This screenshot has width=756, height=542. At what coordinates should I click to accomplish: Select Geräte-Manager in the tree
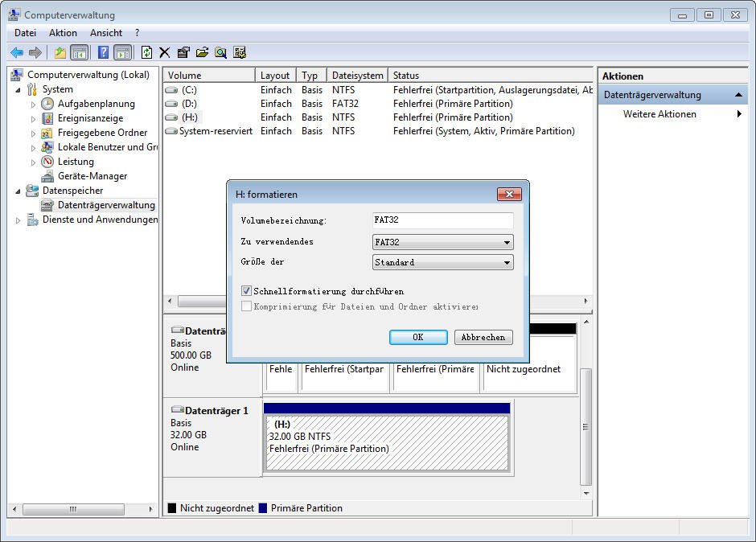point(92,176)
